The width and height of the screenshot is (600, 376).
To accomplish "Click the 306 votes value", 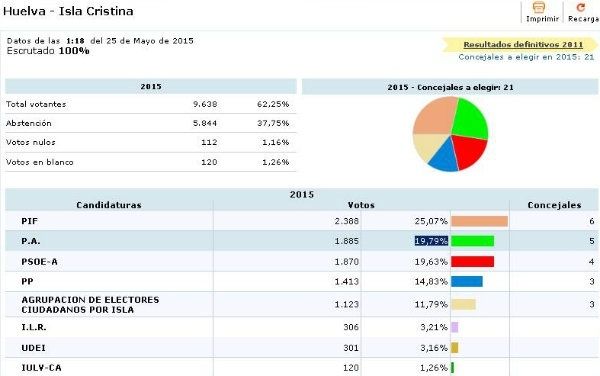I will click(351, 327).
